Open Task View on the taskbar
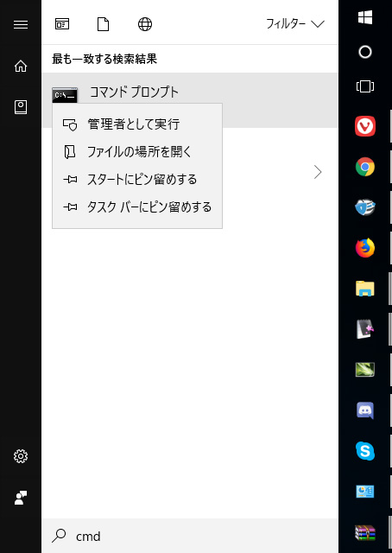The width and height of the screenshot is (392, 553). tap(365, 86)
